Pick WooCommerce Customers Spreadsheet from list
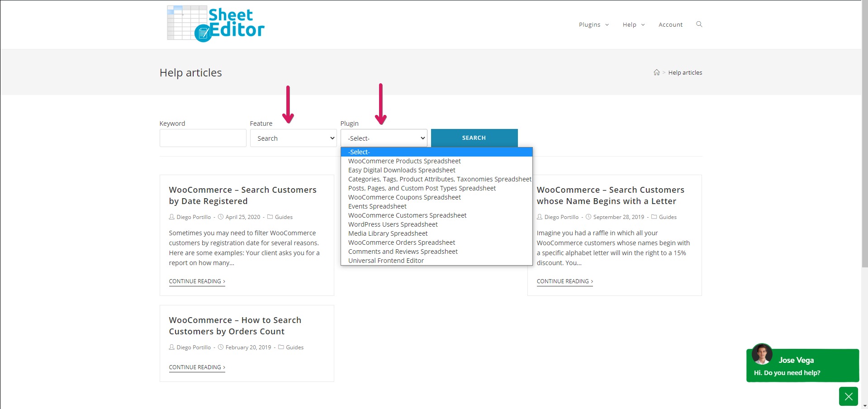This screenshot has width=868, height=409. coord(407,215)
